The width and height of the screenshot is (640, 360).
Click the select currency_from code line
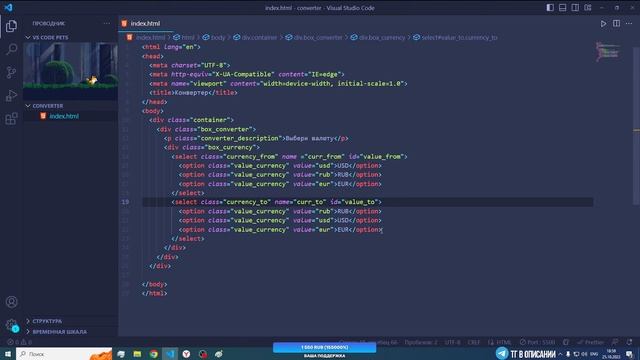tap(289, 157)
